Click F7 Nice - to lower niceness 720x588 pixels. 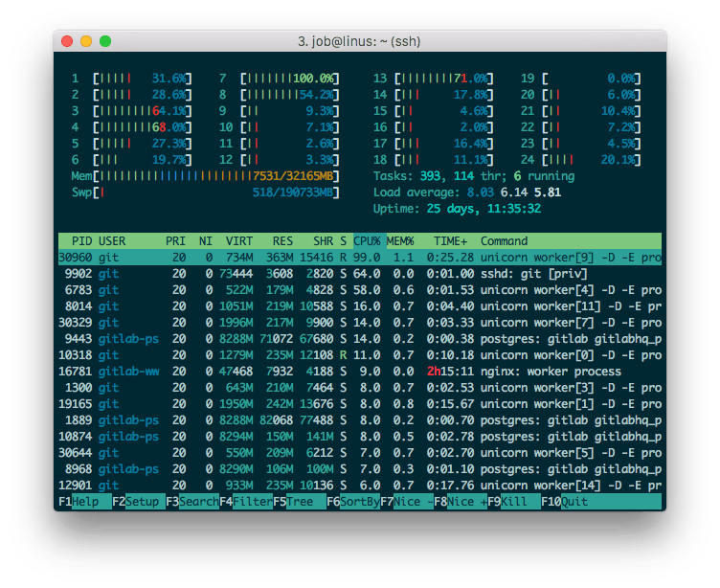coord(407,502)
